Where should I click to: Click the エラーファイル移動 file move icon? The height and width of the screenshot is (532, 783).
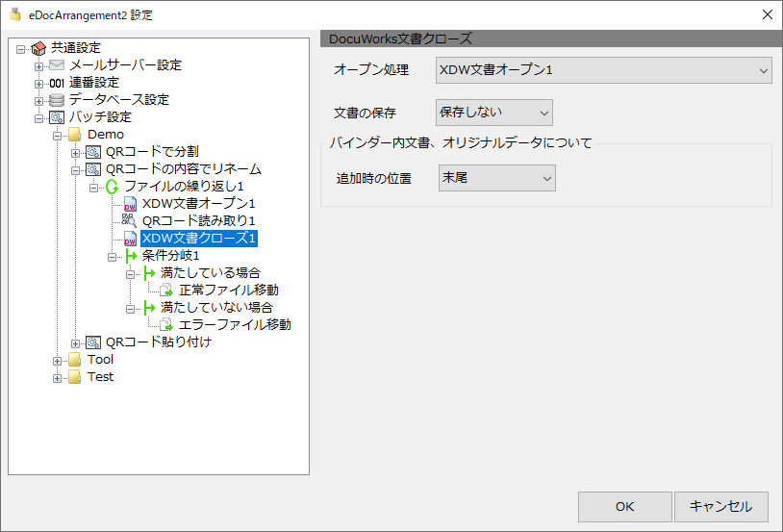click(x=166, y=325)
